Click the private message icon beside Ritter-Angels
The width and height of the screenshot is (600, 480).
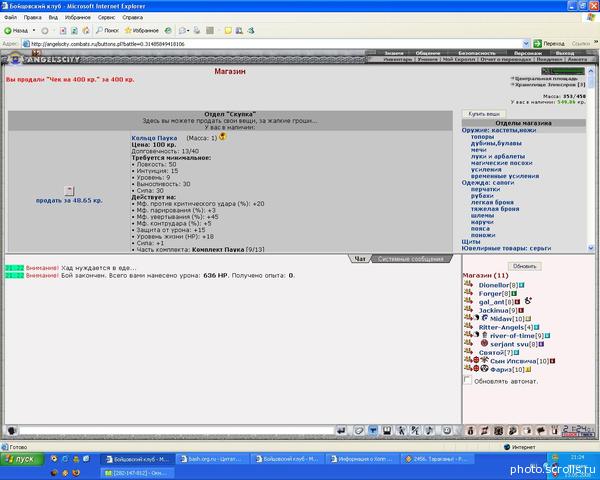click(x=468, y=327)
